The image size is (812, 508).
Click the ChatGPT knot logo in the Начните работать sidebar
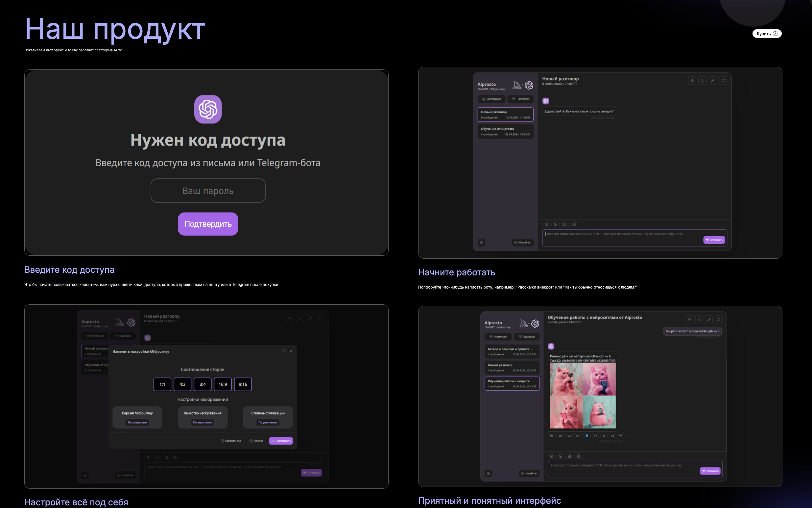[529, 85]
